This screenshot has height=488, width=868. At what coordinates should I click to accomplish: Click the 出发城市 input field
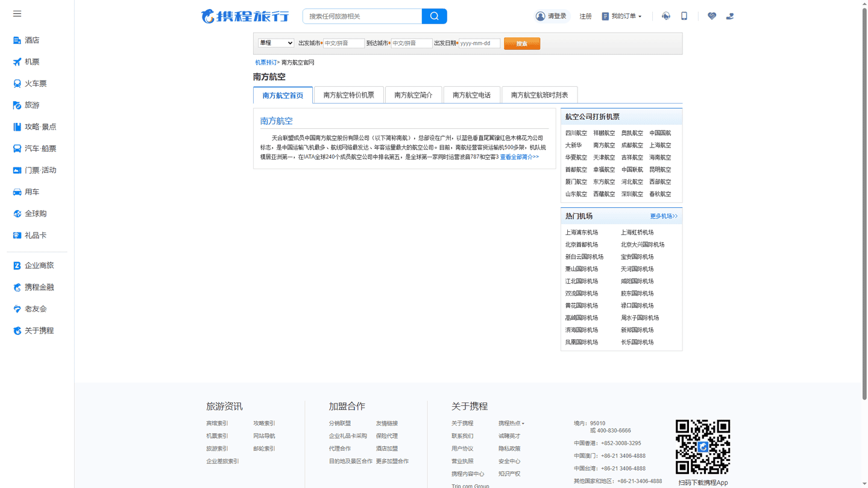tap(344, 43)
